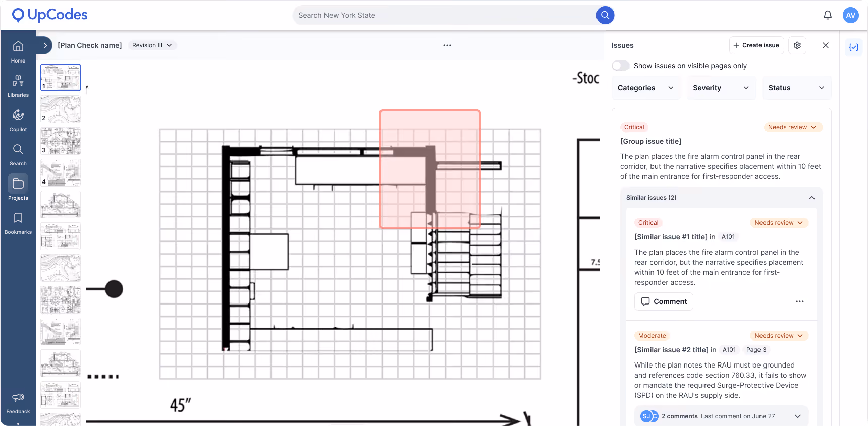This screenshot has width=868, height=426.
Task: Open Categories filter dropdown
Action: pos(646,88)
